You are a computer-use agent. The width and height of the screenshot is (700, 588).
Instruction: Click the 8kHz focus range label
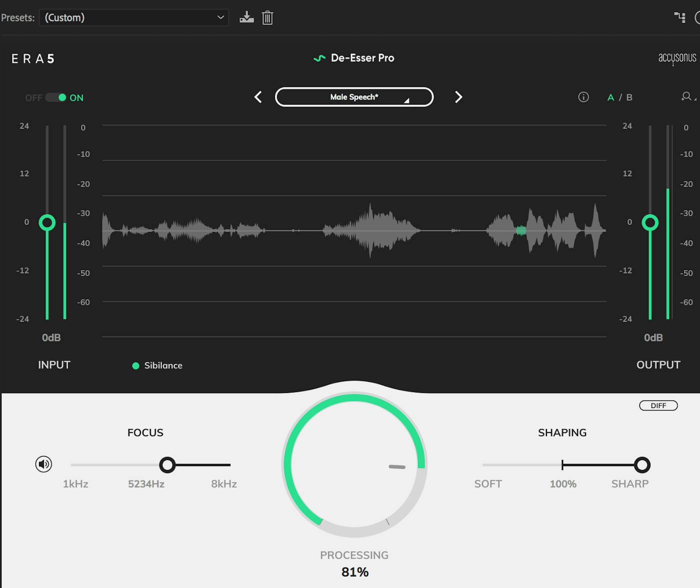(224, 484)
